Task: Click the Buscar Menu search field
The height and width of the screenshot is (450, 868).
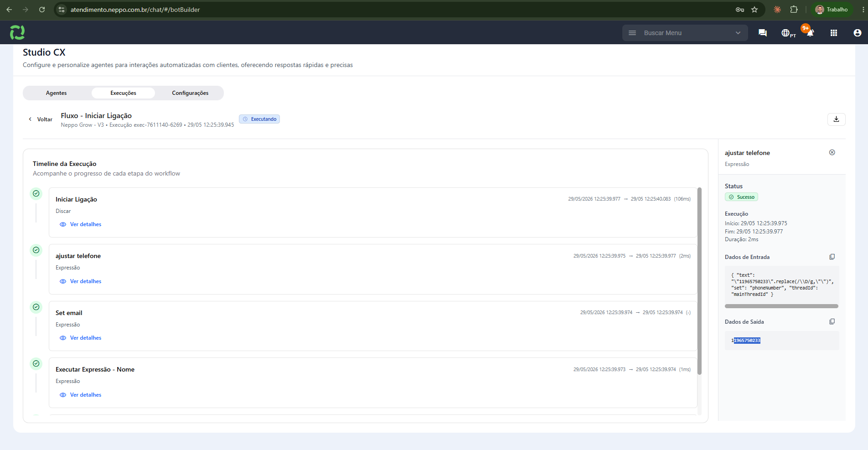Action: (x=685, y=33)
